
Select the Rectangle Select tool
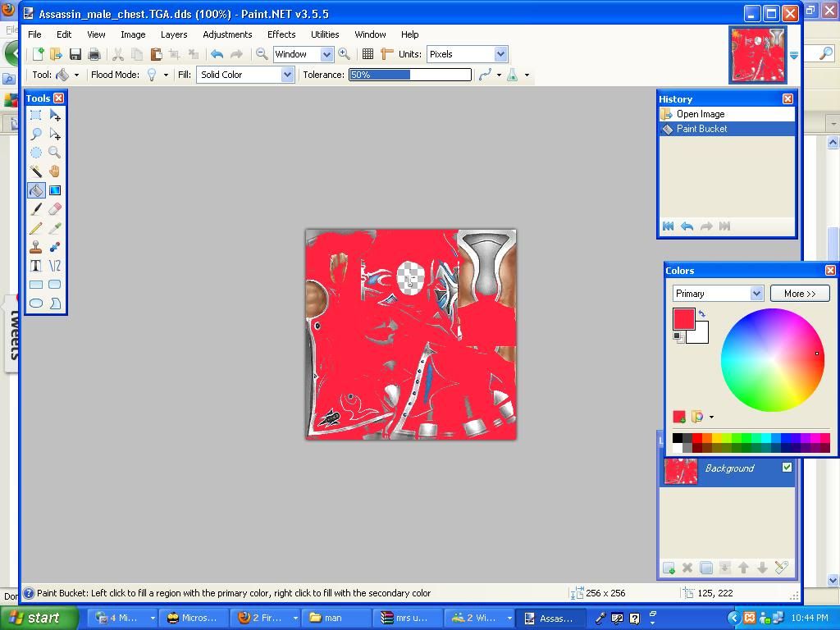(x=36, y=115)
